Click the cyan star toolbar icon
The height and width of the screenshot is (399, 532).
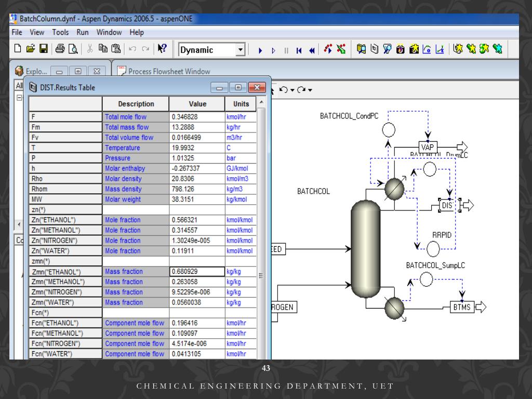pos(497,49)
